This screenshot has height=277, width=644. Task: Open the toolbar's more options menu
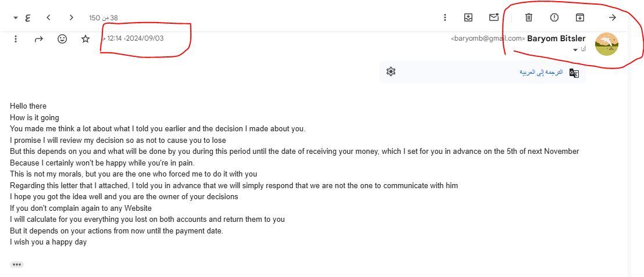(445, 17)
